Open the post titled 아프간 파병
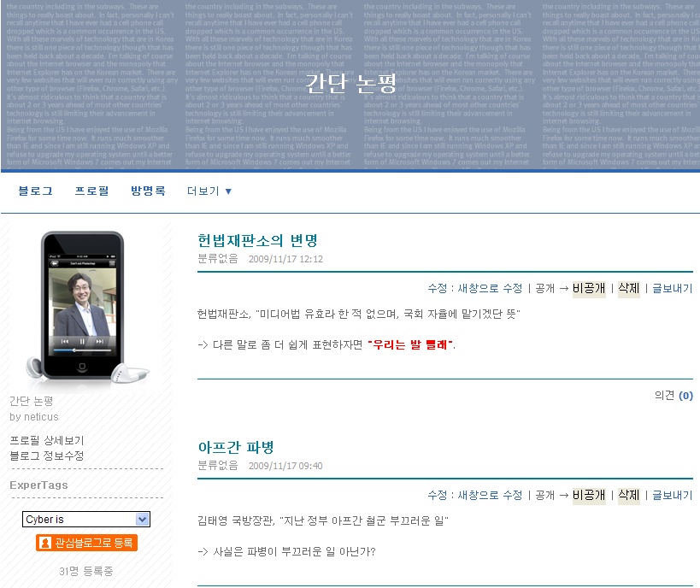This screenshot has width=700, height=588. (x=236, y=447)
